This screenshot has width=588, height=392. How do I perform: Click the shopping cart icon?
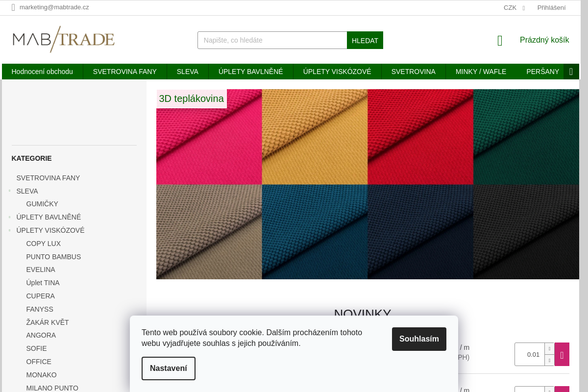tap(500, 41)
